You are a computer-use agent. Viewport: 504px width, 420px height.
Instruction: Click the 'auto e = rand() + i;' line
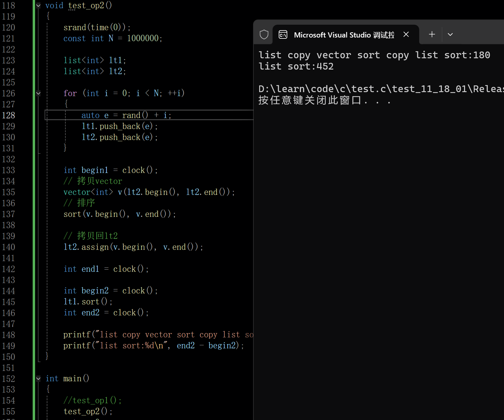tap(126, 115)
